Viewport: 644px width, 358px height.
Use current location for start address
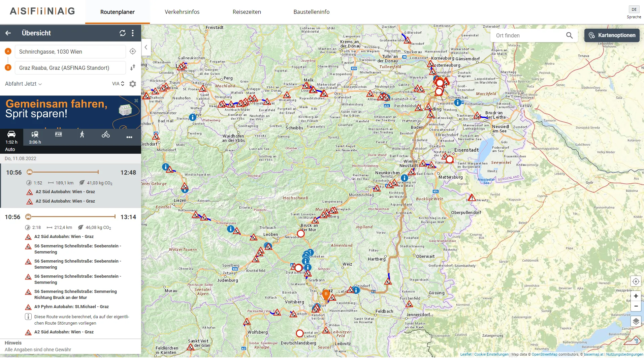click(x=133, y=52)
